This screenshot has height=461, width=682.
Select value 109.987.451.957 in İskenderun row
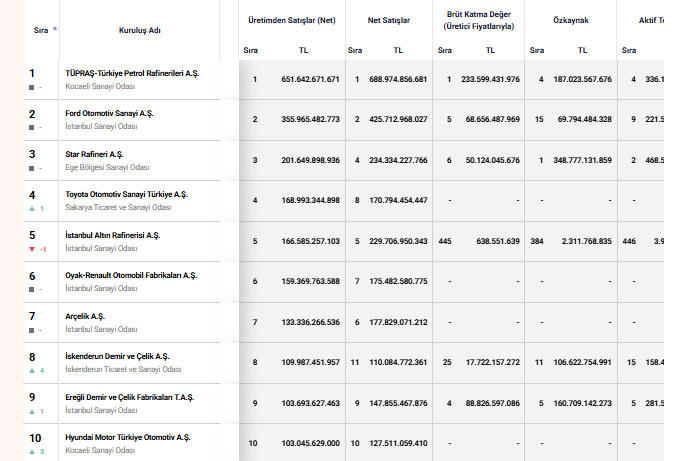[x=310, y=362]
